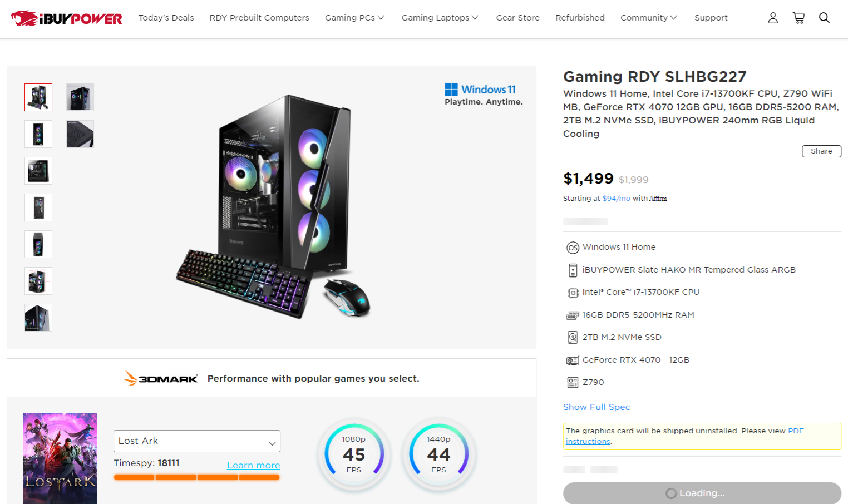Click the 2TB NVMe SSD storage icon

[573, 337]
